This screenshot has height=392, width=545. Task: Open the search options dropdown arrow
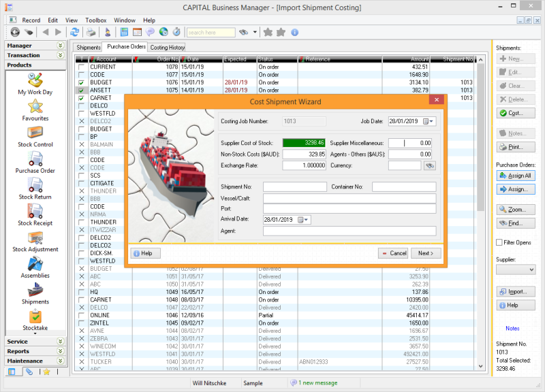click(x=255, y=32)
